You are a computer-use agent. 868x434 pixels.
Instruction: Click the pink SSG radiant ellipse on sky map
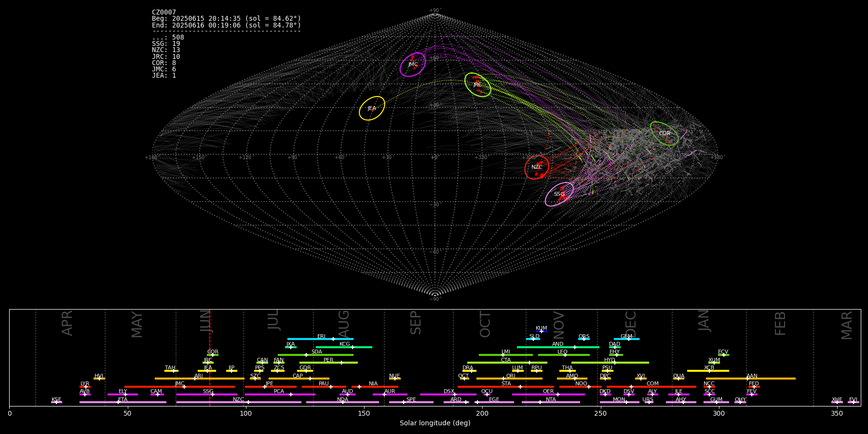(559, 194)
